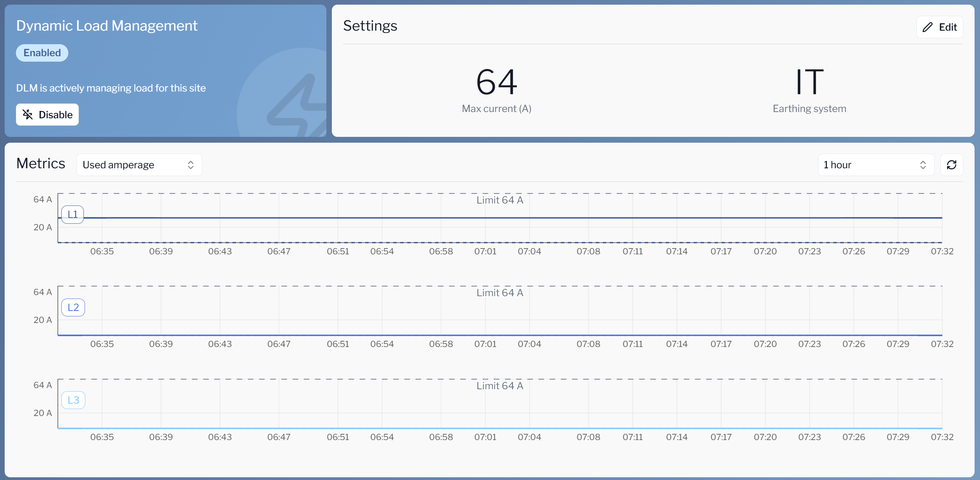Click the chevrons on the 1 hour selector
Viewport: 980px width, 480px height.
click(923, 165)
